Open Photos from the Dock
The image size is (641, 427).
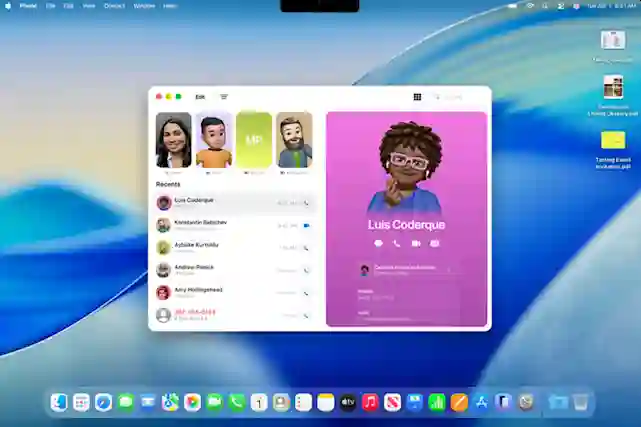tap(192, 402)
